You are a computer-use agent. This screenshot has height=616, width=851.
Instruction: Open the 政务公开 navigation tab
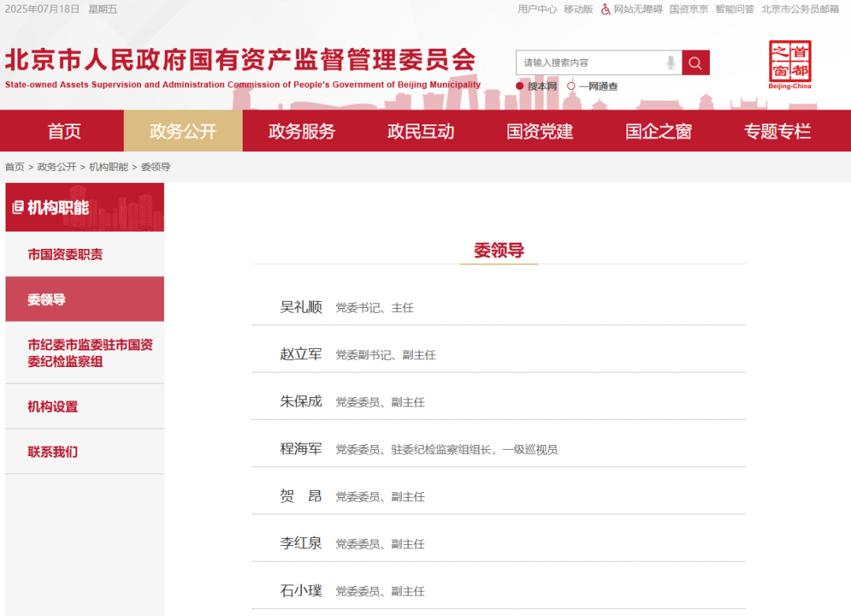(x=183, y=131)
